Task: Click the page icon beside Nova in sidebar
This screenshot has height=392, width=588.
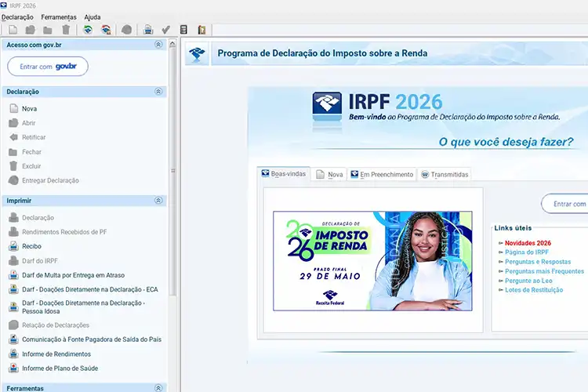Action: coord(14,109)
